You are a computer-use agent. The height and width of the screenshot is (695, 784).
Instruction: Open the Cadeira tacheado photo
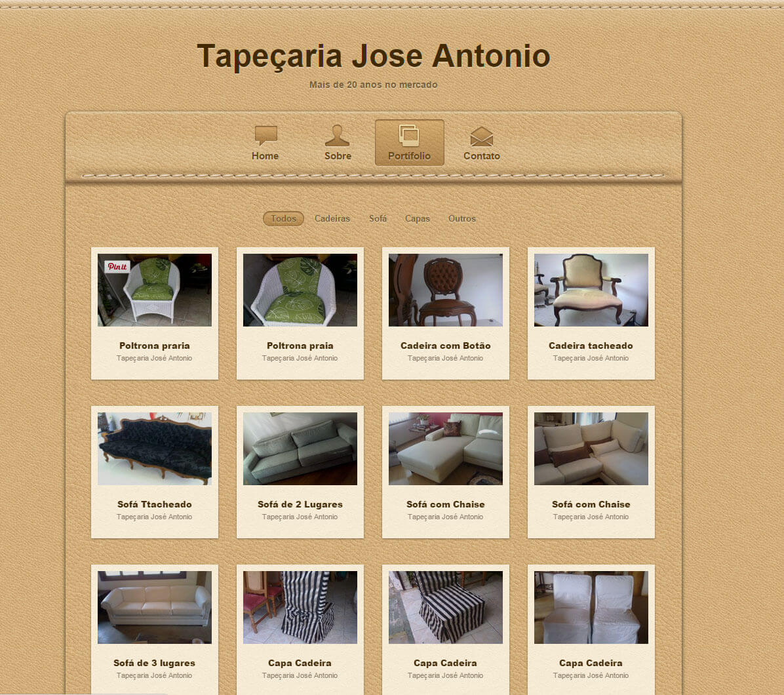tap(591, 290)
